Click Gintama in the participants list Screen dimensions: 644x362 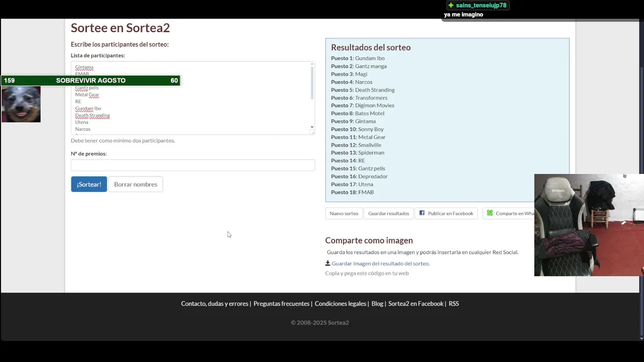point(84,67)
